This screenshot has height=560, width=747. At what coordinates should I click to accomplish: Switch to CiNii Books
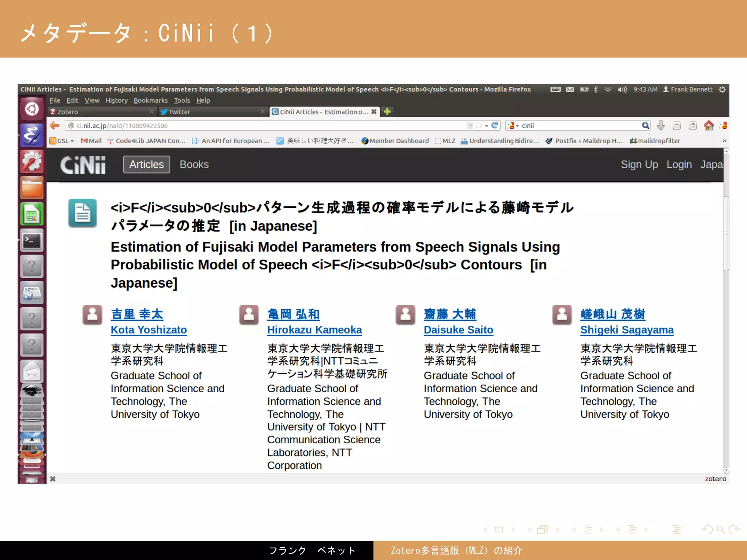point(194,164)
